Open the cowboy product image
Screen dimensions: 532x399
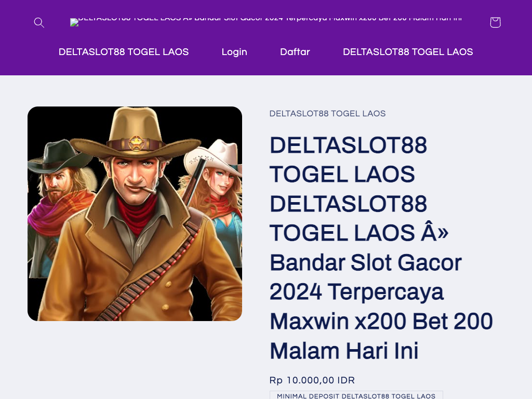point(135,214)
